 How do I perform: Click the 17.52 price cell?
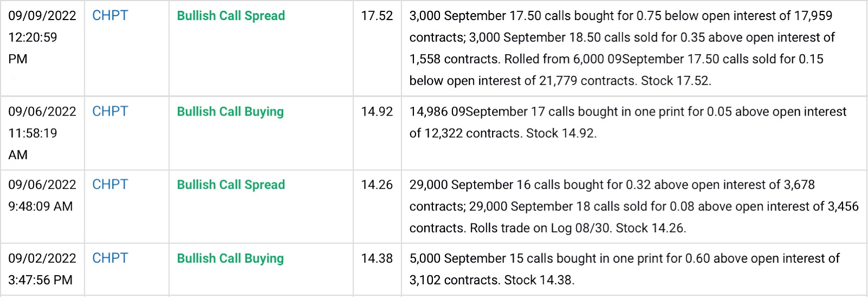pyautogui.click(x=376, y=16)
